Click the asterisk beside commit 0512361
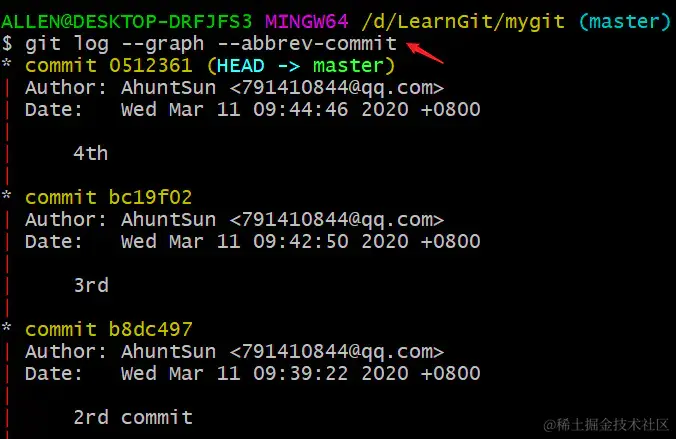 [x=6, y=63]
